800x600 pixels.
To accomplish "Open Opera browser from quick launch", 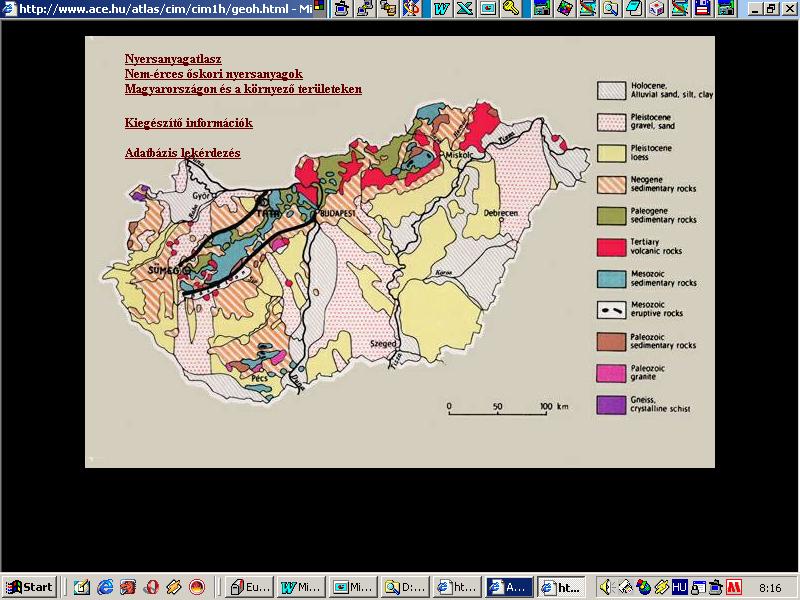I will tap(151, 587).
